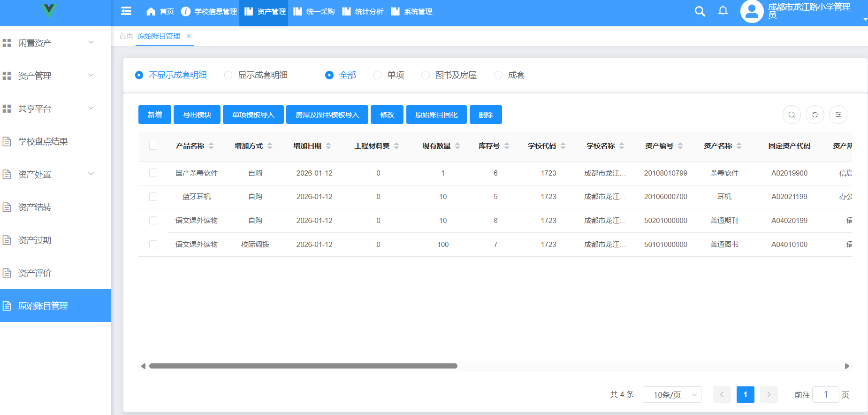Viewport: 868px width, 415px height.
Task: Select the 显示成套明细 radio option
Action: tap(228, 75)
